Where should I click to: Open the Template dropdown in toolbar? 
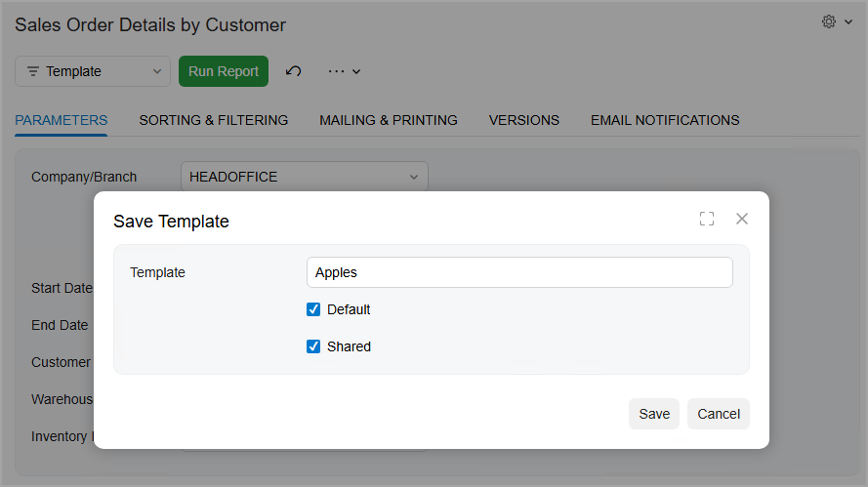click(x=93, y=71)
